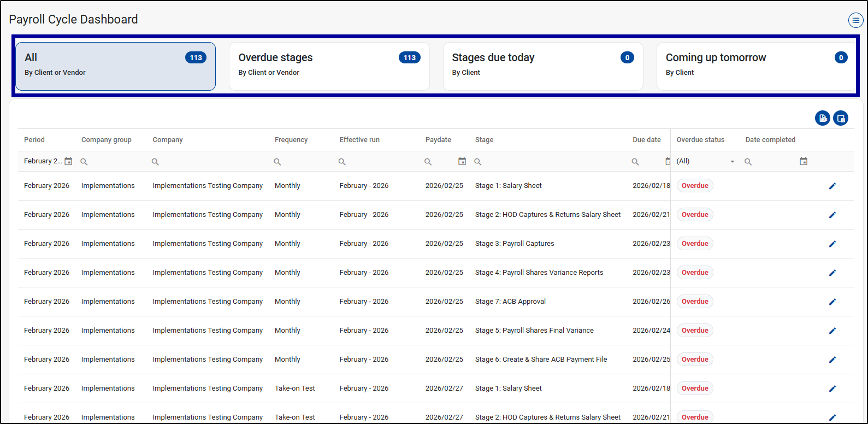
Task: Select the All stages tab card
Action: (x=115, y=66)
